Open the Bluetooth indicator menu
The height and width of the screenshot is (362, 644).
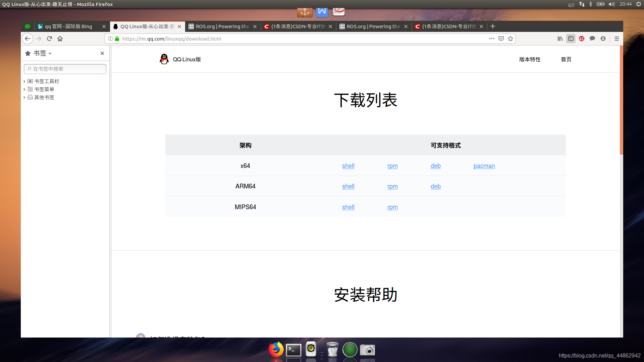591,4
